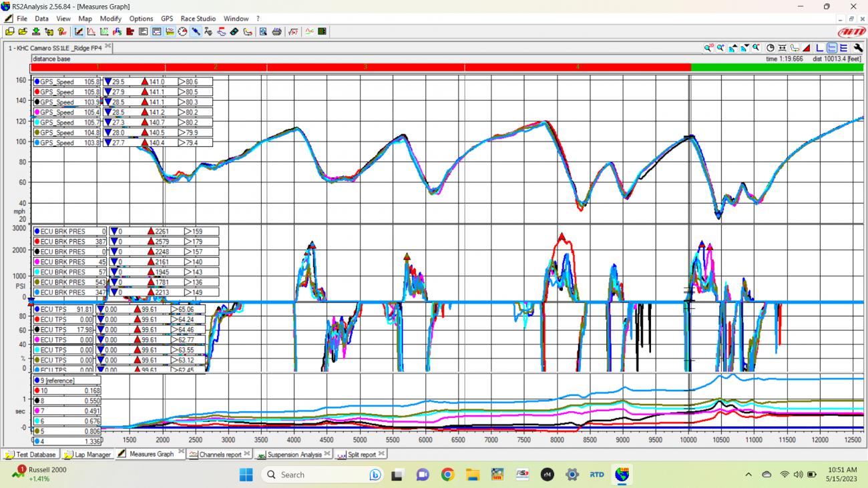The height and width of the screenshot is (488, 868).
Task: Click the 'distance base' label
Action: (51, 59)
